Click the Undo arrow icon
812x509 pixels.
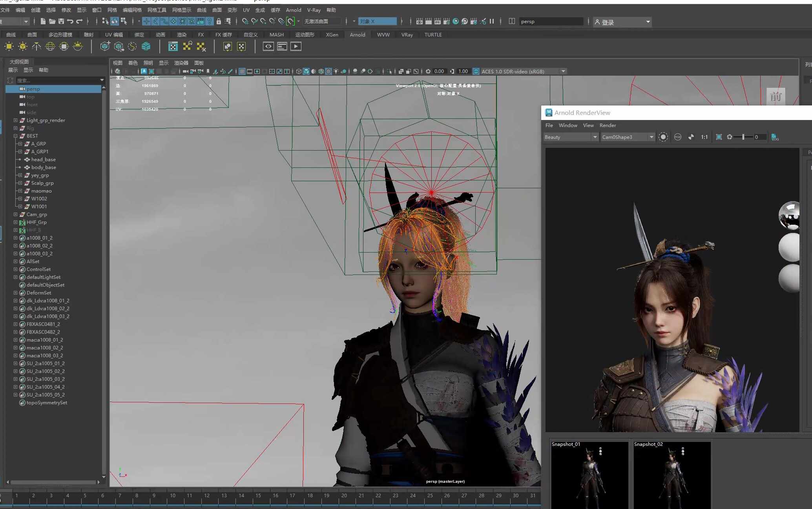(x=70, y=21)
